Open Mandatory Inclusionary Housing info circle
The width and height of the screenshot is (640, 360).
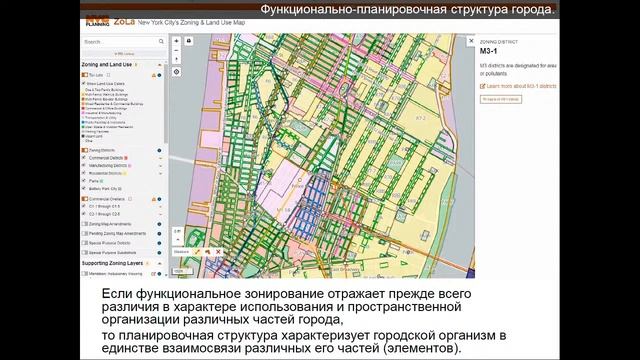pyautogui.click(x=159, y=274)
